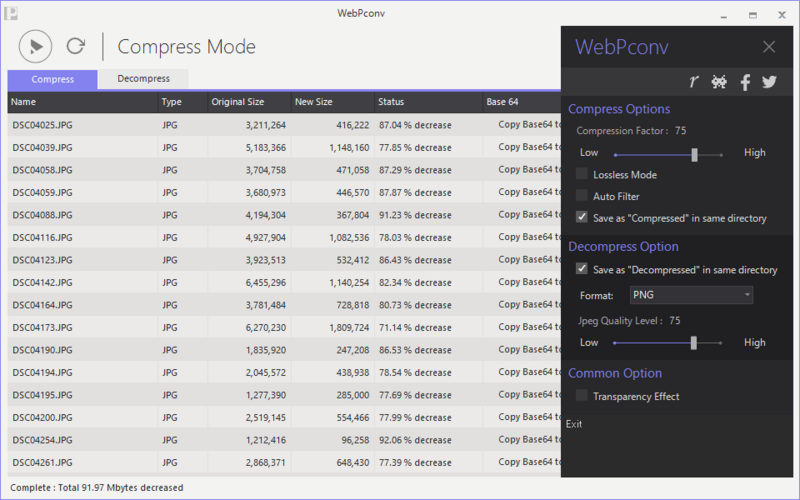Maximize the WebPconv window
The height and width of the screenshot is (500, 800).
(753, 15)
